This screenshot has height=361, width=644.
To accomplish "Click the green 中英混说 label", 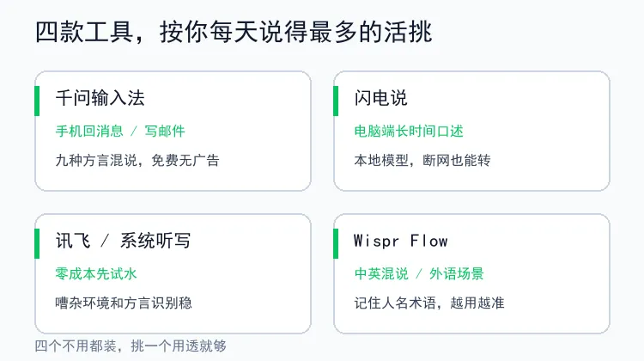I will [381, 274].
